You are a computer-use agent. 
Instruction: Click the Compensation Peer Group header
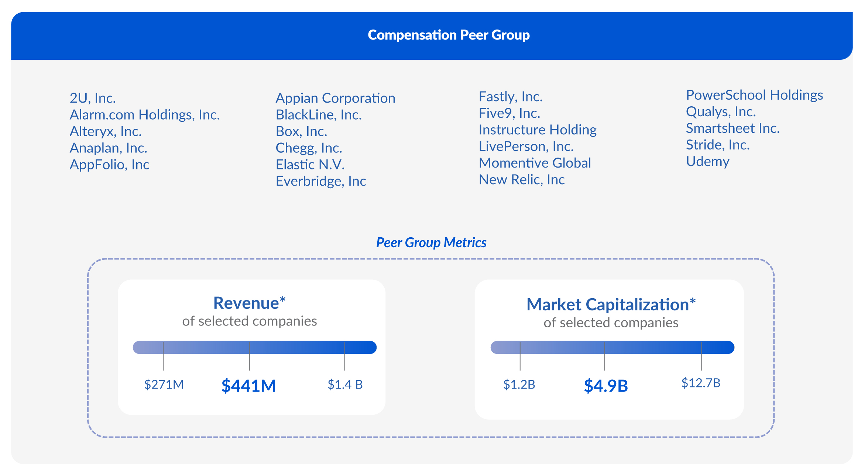[x=449, y=35]
